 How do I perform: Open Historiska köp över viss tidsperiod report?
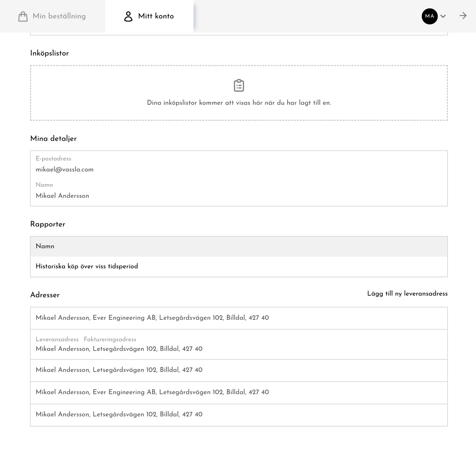click(x=87, y=266)
